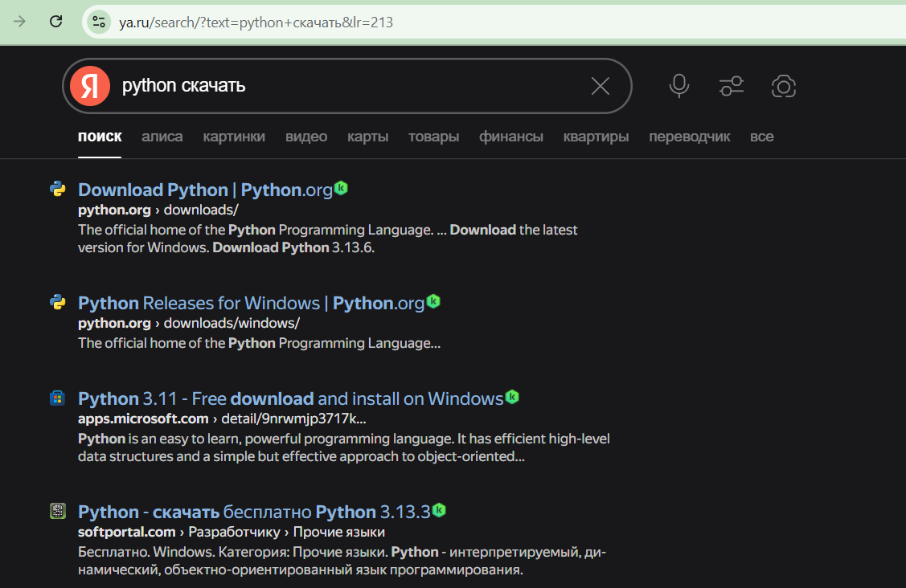Click green badge after Download Python title
Viewport: 906px width, 588px height.
(341, 188)
